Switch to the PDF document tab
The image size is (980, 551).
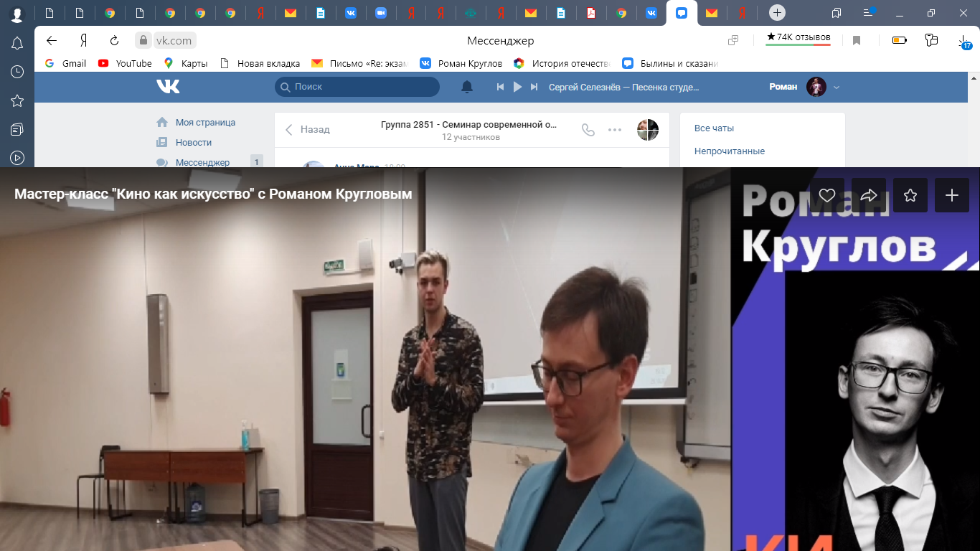click(x=591, y=13)
